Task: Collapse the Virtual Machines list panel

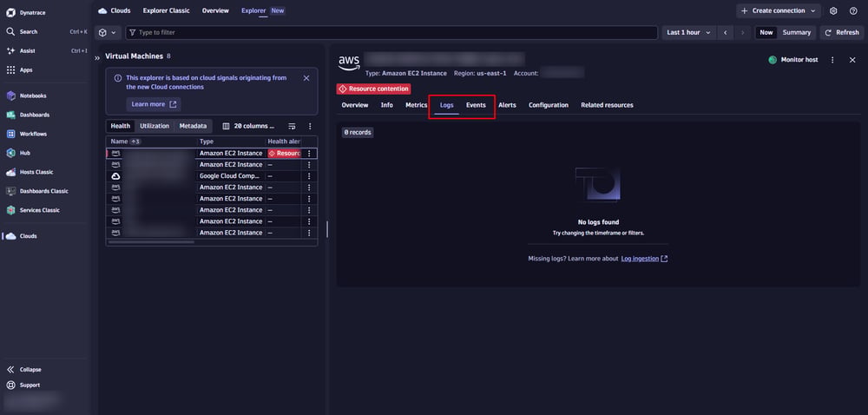Action: coord(97,57)
